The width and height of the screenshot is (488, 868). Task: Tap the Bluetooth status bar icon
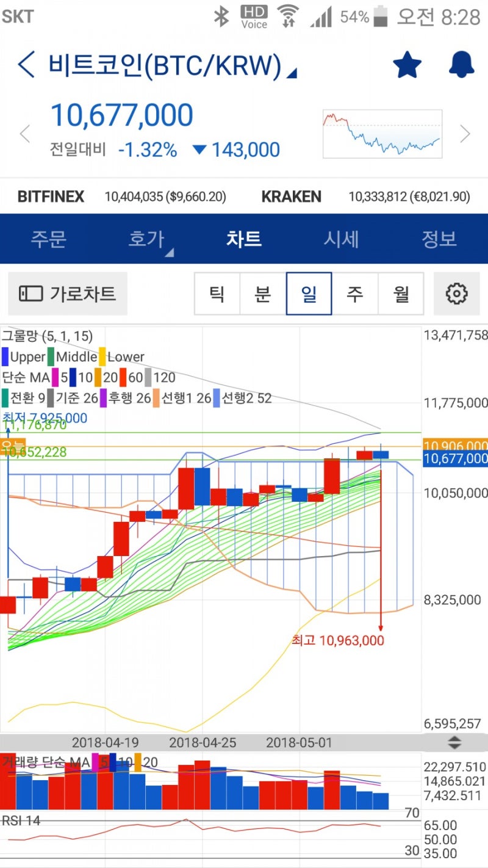point(221,16)
